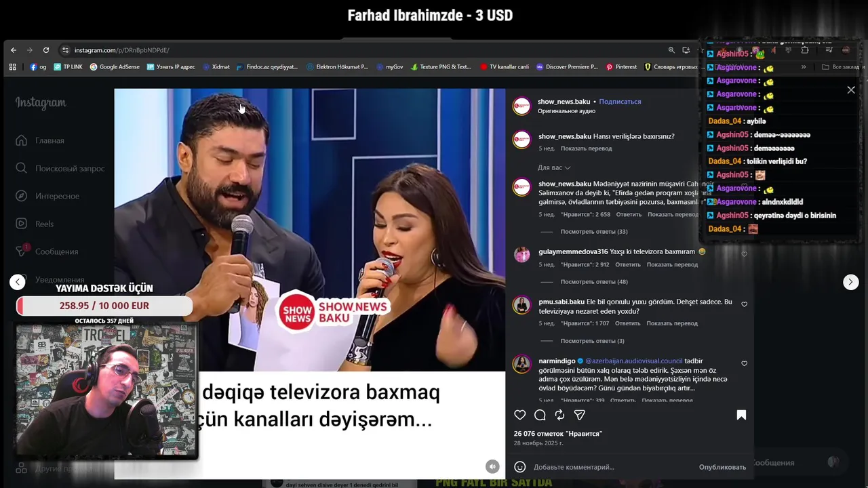The width and height of the screenshot is (868, 488).
Task: Click the comment bubble icon
Action: tap(540, 415)
